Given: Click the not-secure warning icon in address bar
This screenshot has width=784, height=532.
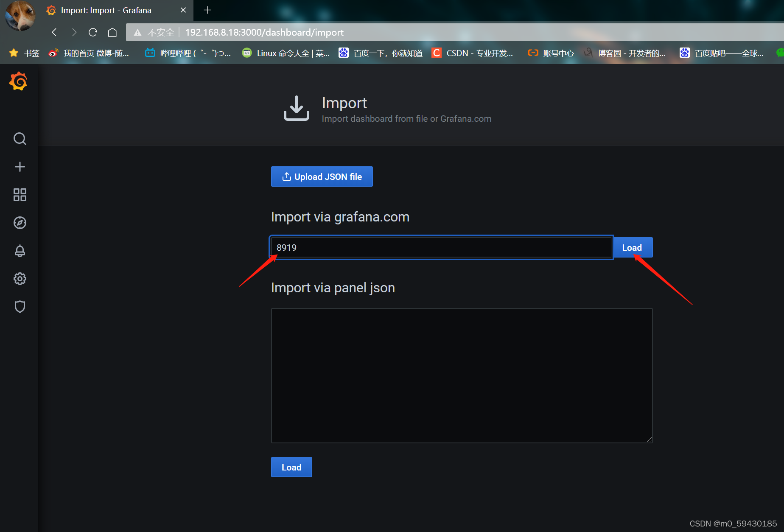Looking at the screenshot, I should (x=137, y=33).
